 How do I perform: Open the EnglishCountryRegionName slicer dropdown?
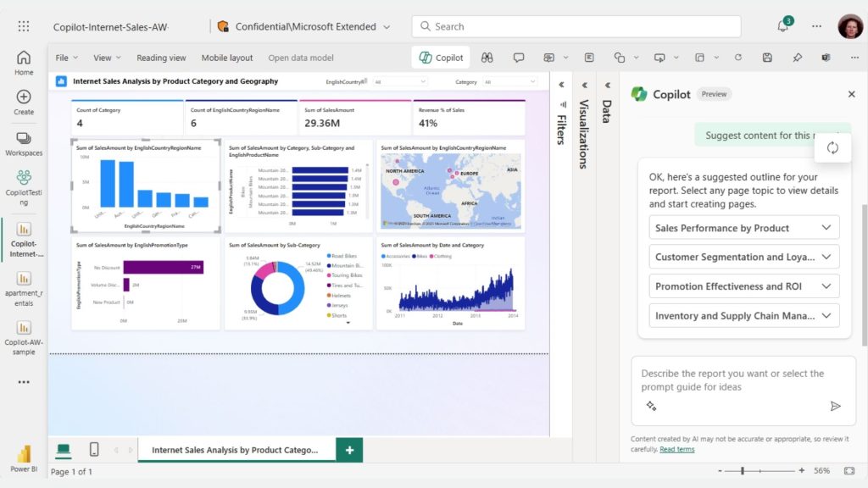coord(400,82)
